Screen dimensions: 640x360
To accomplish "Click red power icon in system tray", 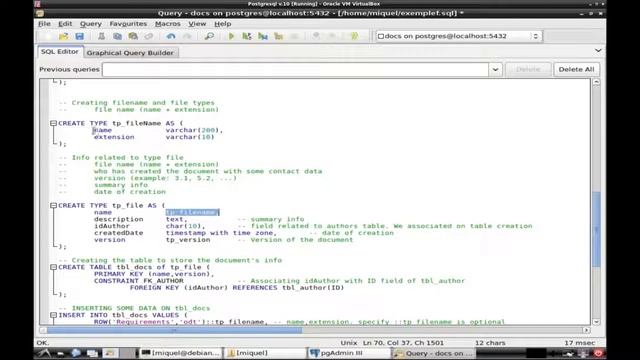I will pos(598,353).
